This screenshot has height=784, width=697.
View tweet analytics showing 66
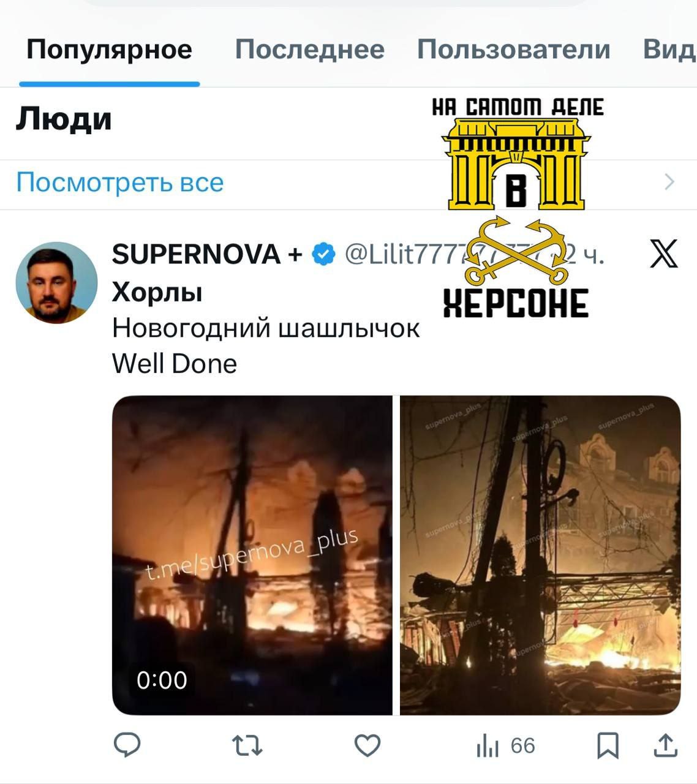[505, 745]
